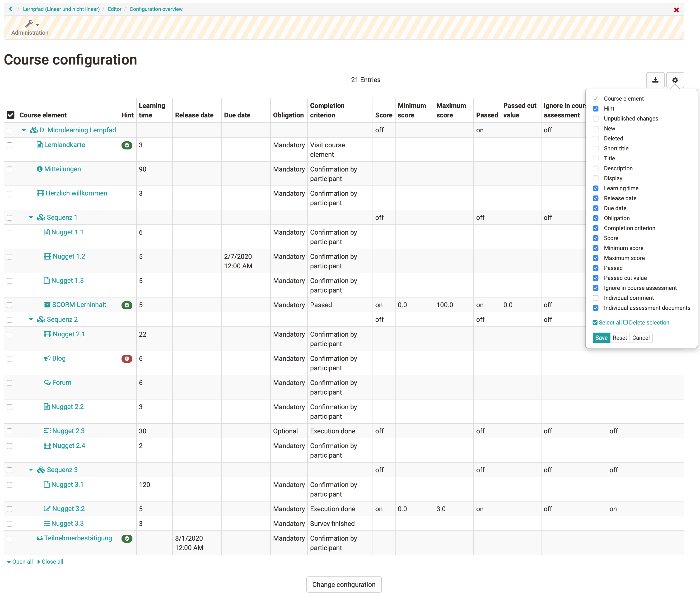
Task: Sort by Completion criterion column header
Action: [327, 111]
